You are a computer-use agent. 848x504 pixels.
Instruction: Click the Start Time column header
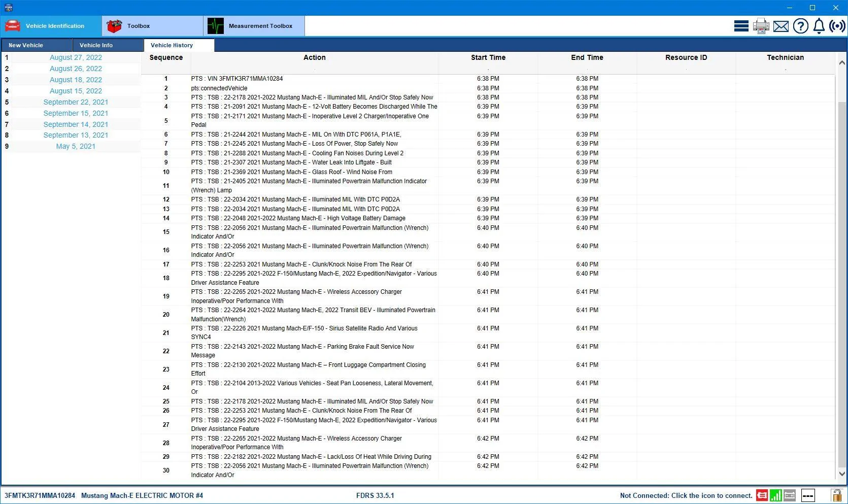point(488,57)
